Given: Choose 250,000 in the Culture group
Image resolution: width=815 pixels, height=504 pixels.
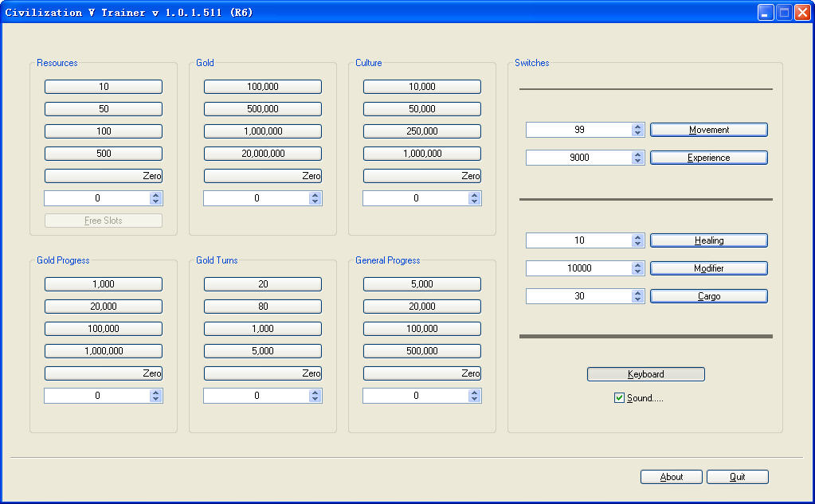Looking at the screenshot, I should pos(422,131).
